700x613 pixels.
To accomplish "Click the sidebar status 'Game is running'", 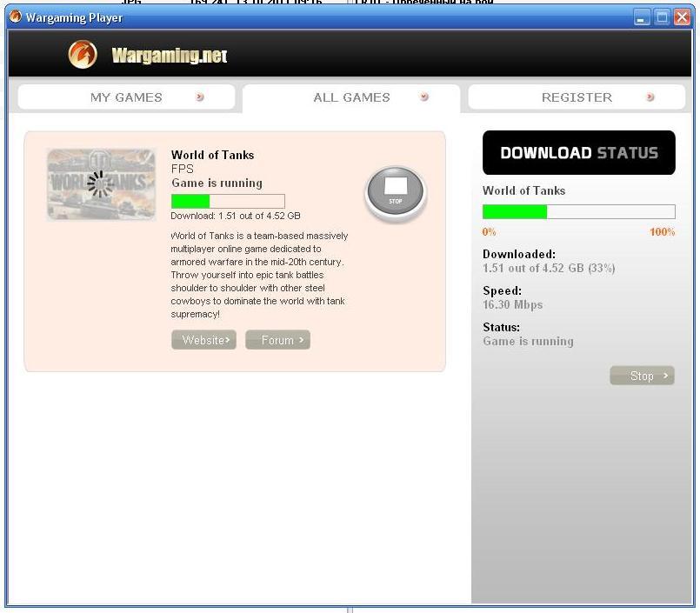I will coord(528,342).
